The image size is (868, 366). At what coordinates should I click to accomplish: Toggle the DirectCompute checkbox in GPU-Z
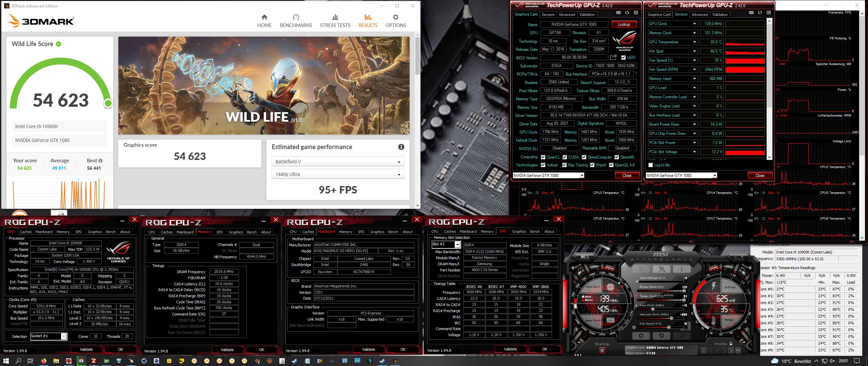[x=584, y=157]
